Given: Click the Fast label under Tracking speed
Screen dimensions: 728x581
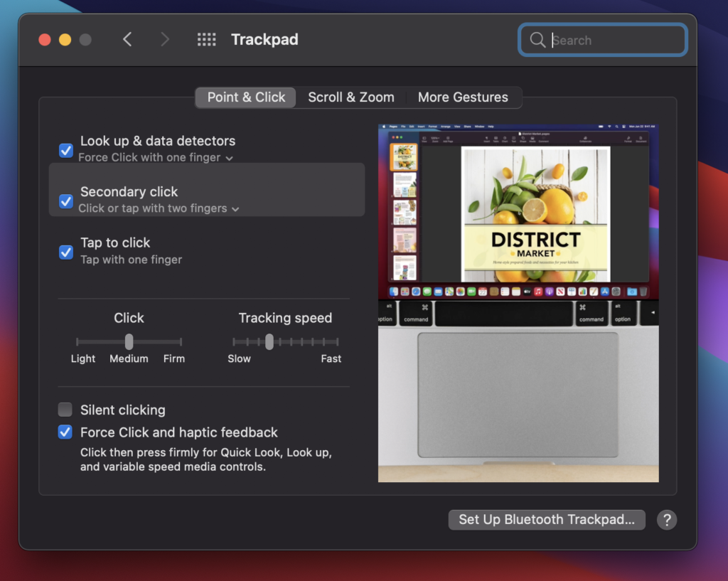Looking at the screenshot, I should click(331, 358).
